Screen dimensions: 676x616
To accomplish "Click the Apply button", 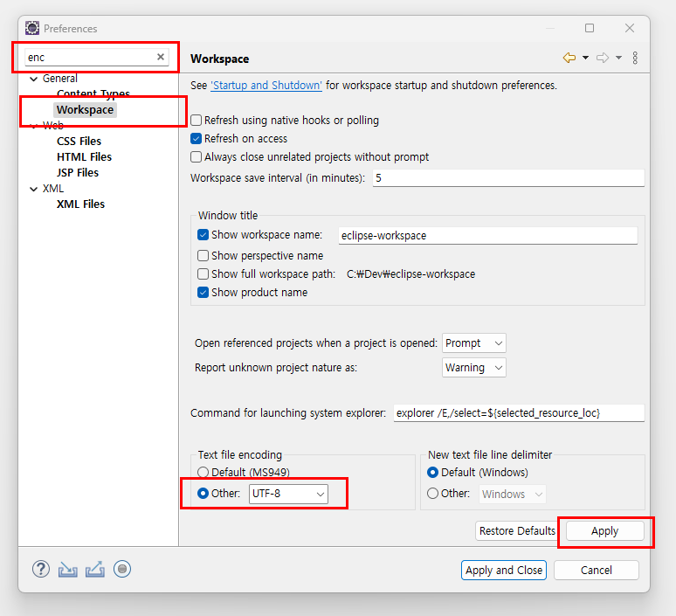I will tap(605, 531).
